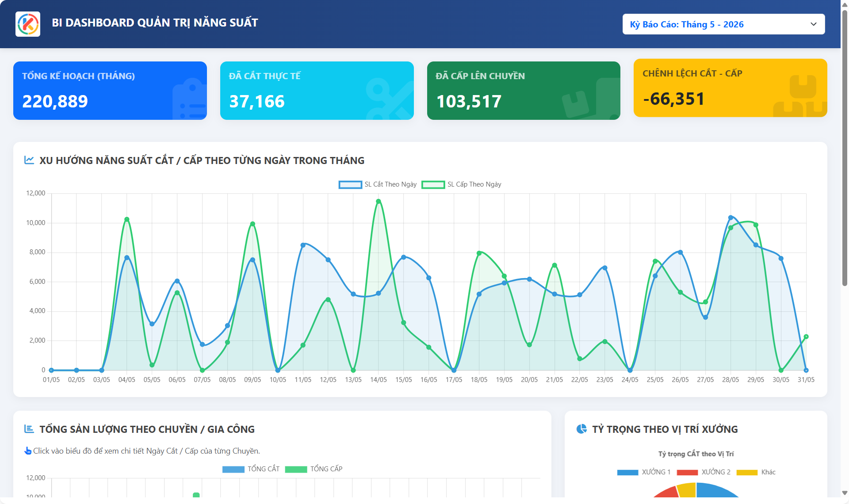This screenshot has width=849, height=504.
Task: Click the green data point on 04/05
Action: coord(127,219)
